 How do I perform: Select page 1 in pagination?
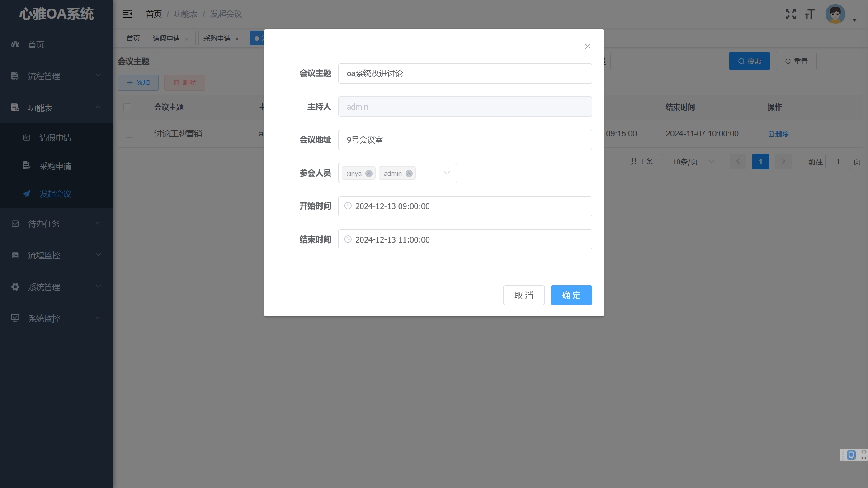(x=760, y=161)
